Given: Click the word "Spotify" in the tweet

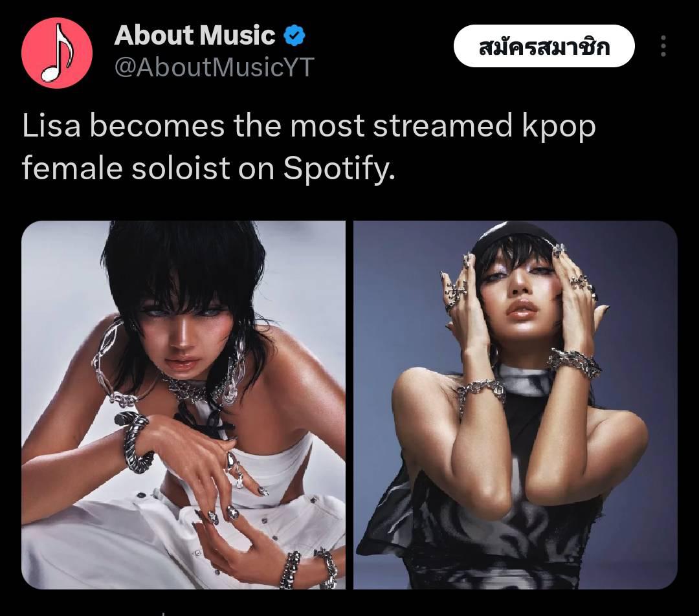Looking at the screenshot, I should [338, 170].
